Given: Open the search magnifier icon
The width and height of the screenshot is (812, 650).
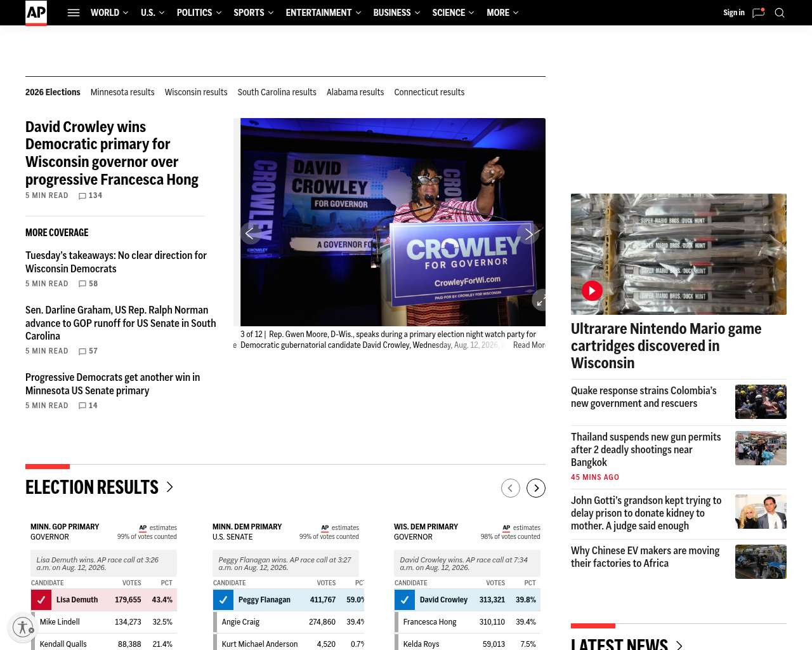Looking at the screenshot, I should click(x=780, y=13).
